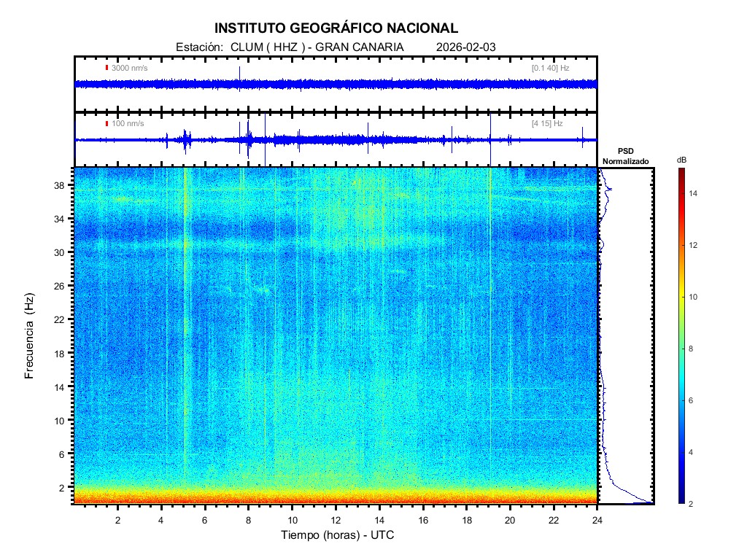Click the spectrogram's bright vertical streak near hour 5

(x=185, y=328)
